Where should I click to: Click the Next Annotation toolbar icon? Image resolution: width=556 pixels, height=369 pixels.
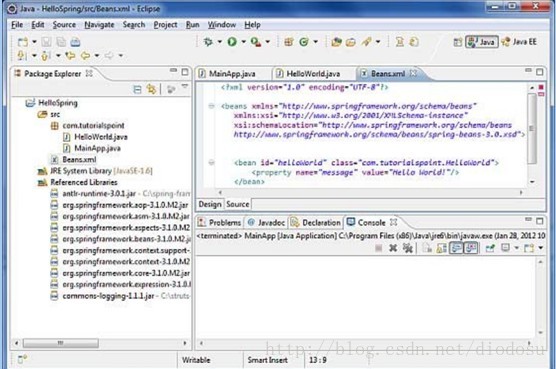[22, 56]
